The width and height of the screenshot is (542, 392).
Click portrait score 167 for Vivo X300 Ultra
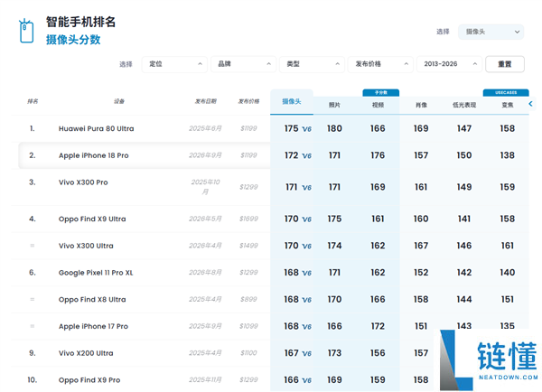(x=421, y=246)
